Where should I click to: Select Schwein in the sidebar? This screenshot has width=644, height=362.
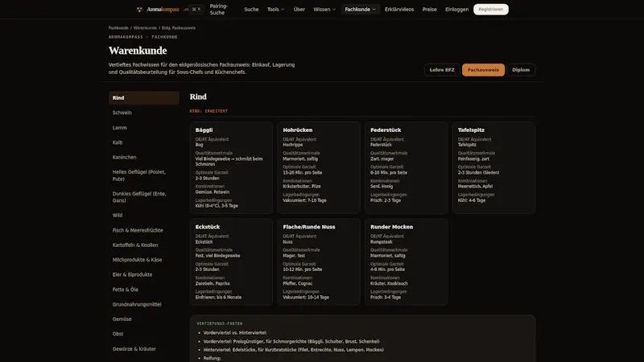coord(144,113)
